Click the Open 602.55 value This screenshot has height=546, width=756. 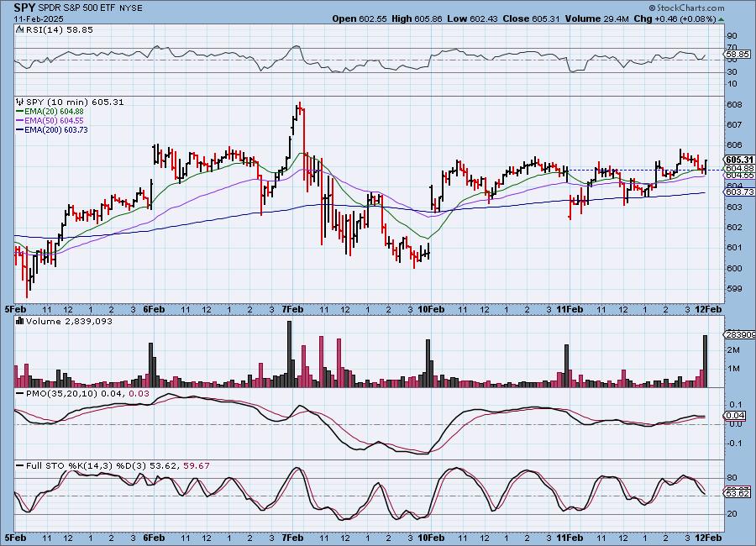click(x=360, y=18)
